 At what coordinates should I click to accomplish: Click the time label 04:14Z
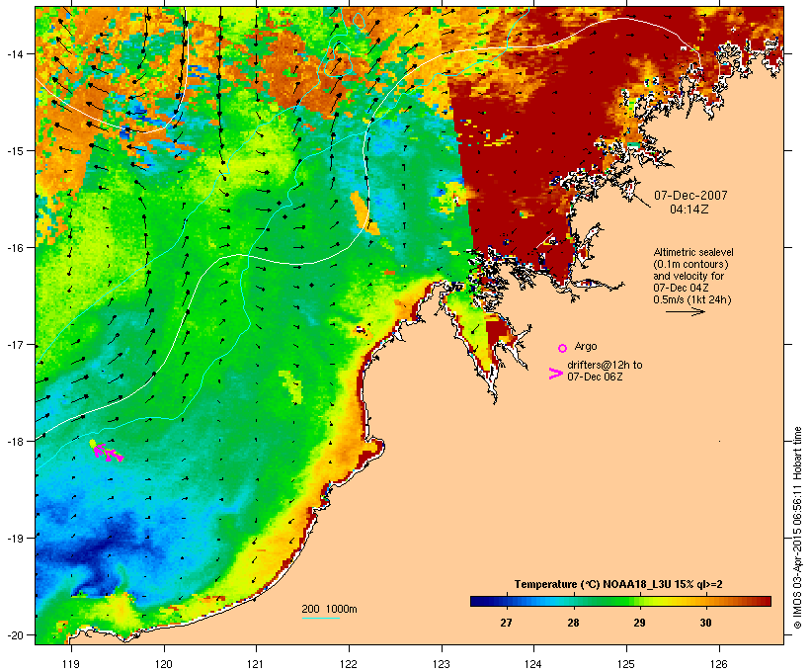[x=689, y=210]
